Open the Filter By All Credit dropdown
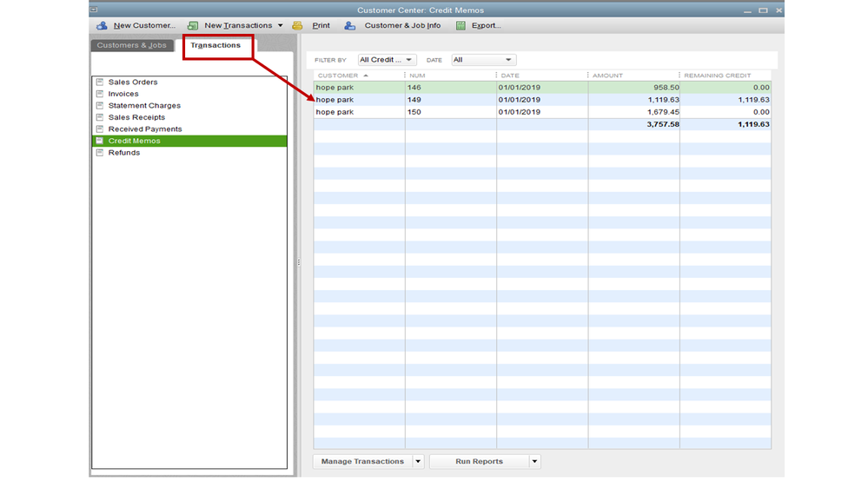Viewport: 868px width, 488px height. pyautogui.click(x=387, y=60)
